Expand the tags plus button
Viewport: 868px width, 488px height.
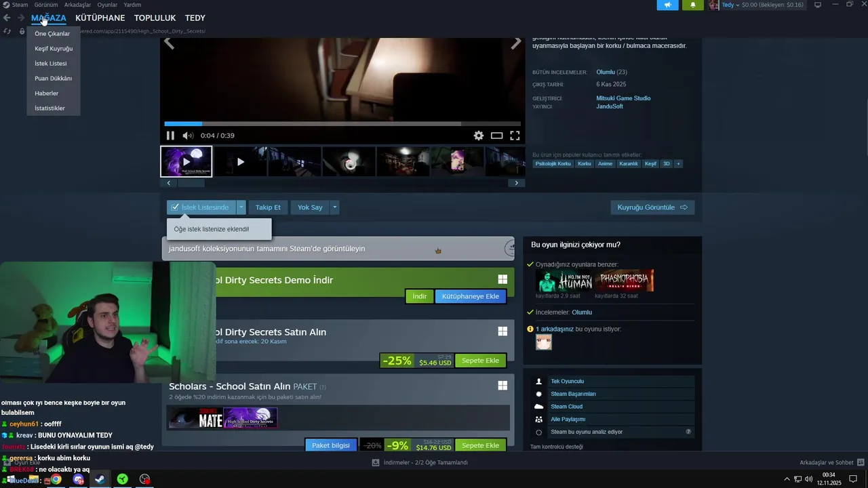pyautogui.click(x=678, y=163)
